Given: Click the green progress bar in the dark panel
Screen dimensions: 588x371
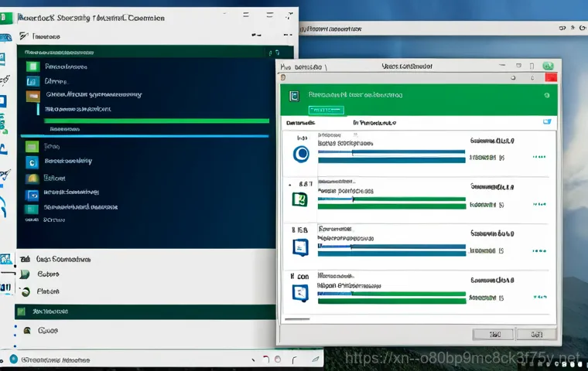Looking at the screenshot, I should 156,121.
